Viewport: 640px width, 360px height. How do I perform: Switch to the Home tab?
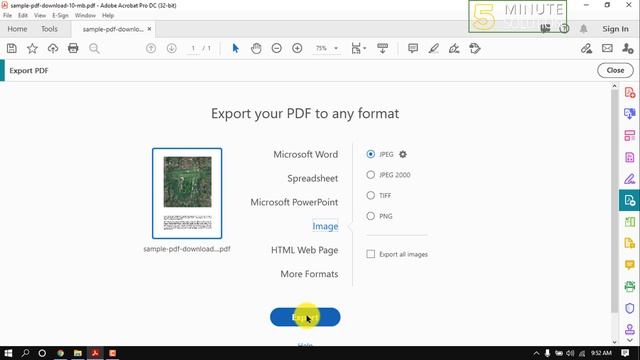(x=17, y=29)
